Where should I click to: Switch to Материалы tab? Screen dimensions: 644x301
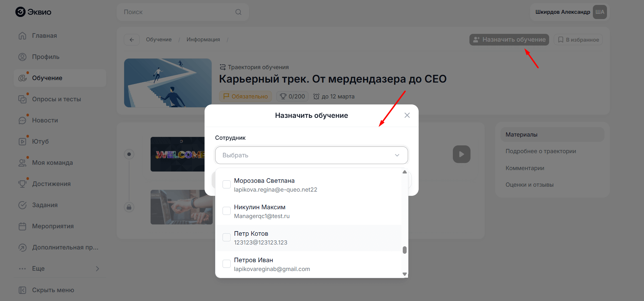point(552,134)
